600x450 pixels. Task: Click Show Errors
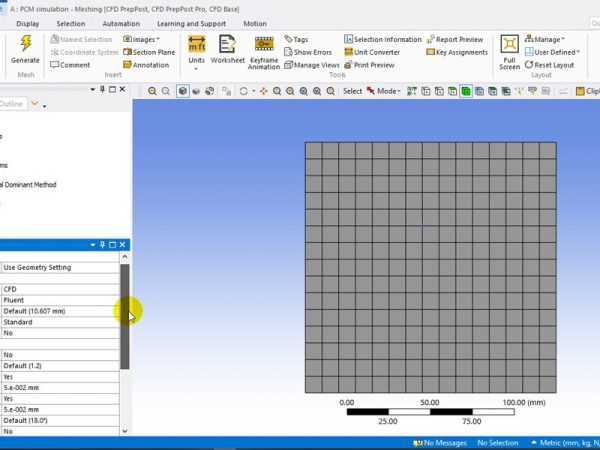tap(308, 52)
